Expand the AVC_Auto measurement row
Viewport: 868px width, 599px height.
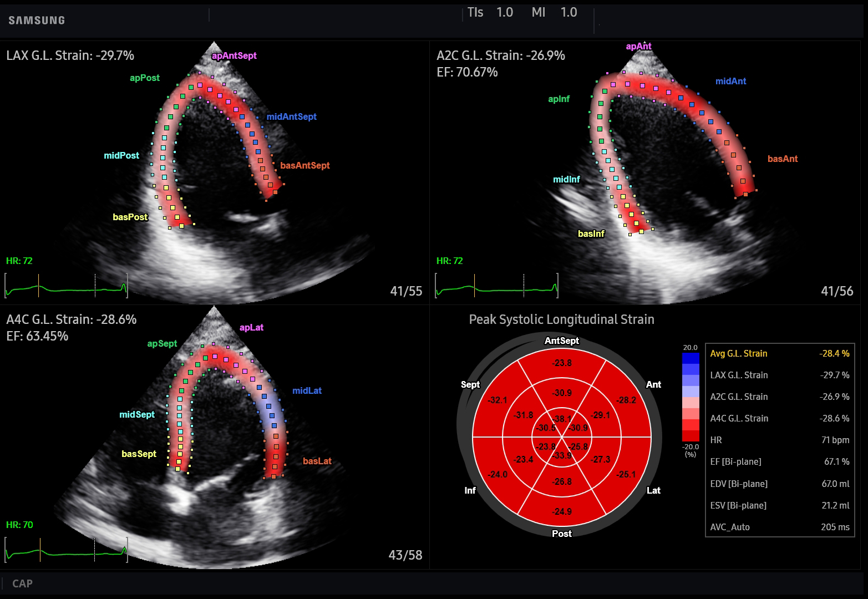(x=779, y=527)
